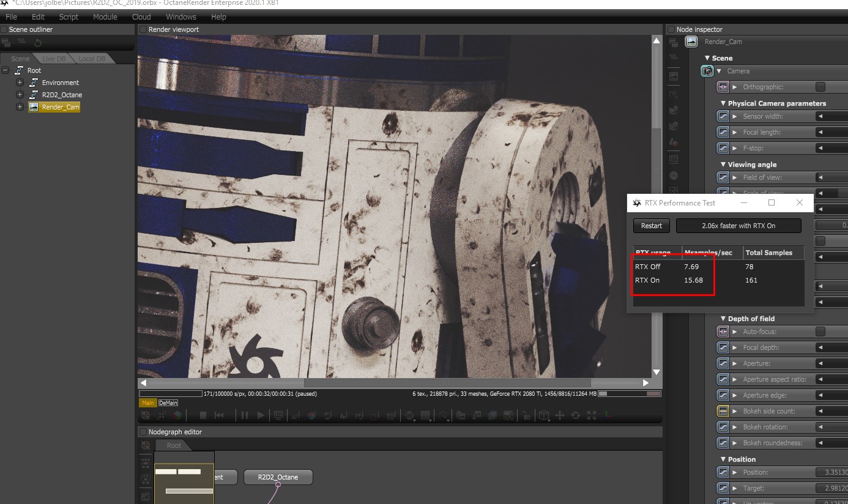Click the lock viewport resolution icon

(526, 416)
